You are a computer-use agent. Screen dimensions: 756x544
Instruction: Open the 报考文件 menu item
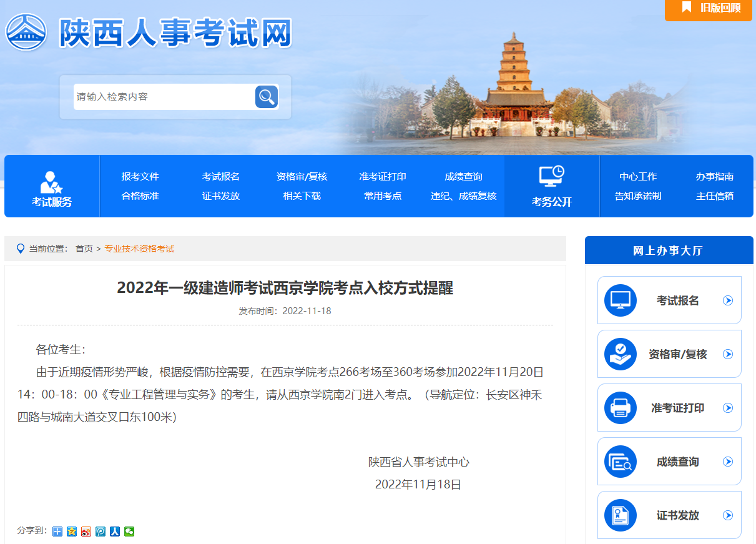(140, 177)
